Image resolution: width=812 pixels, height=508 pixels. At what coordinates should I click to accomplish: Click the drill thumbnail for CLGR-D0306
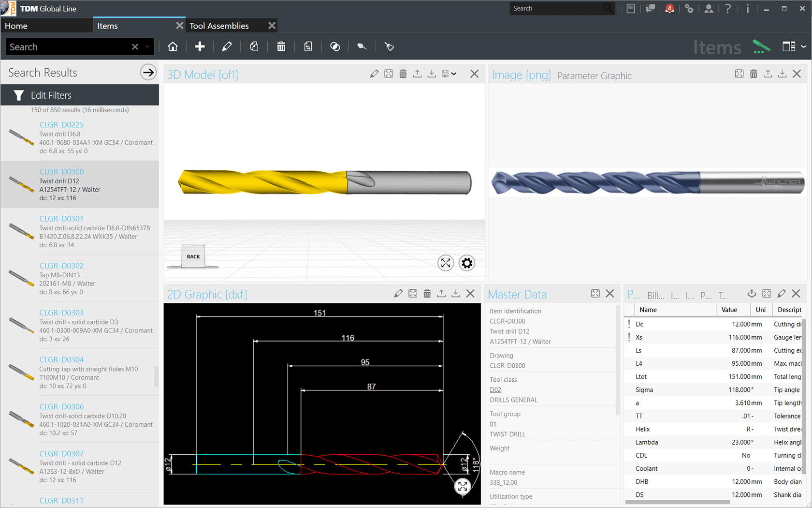tap(21, 419)
